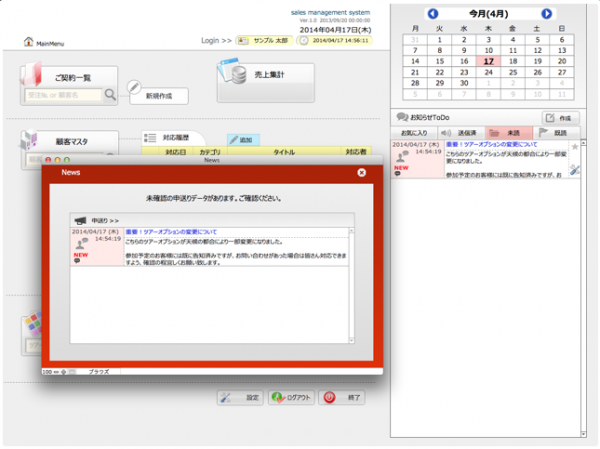Viewport: 600px width, 449px height.
Task: Click the 対応日 column header
Action: tap(176, 152)
